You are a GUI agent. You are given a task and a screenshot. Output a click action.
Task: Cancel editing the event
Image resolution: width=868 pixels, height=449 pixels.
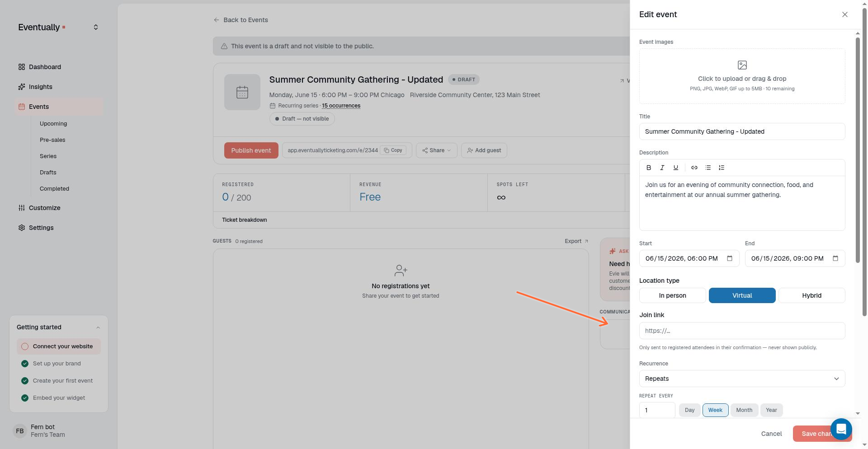tap(771, 434)
